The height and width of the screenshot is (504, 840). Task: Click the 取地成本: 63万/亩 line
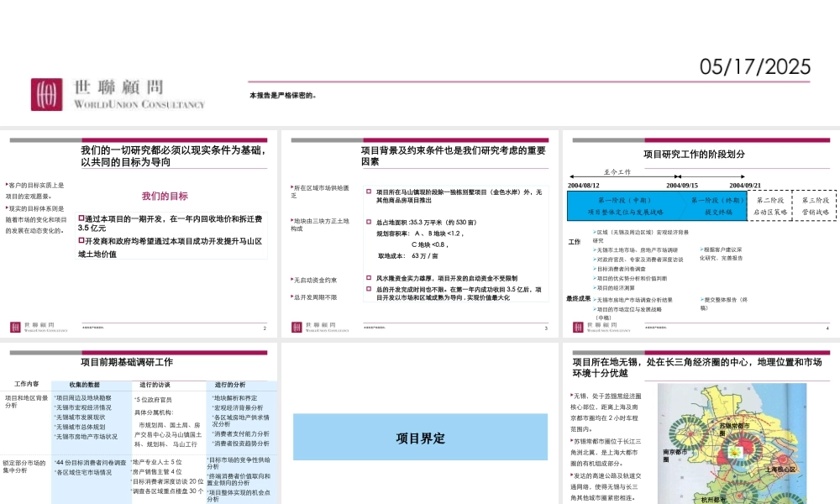(x=407, y=256)
